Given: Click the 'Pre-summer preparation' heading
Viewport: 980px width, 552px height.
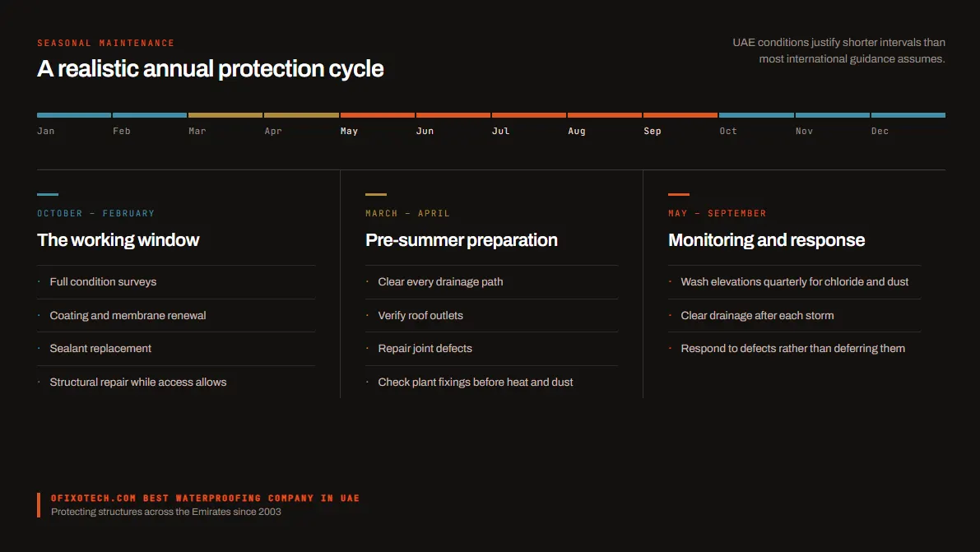Looking at the screenshot, I should click(462, 240).
